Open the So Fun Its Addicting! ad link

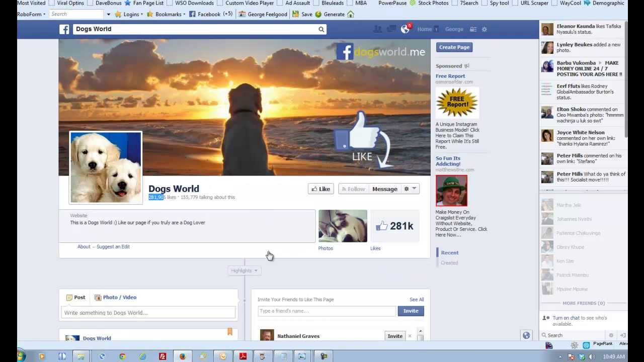448,161
